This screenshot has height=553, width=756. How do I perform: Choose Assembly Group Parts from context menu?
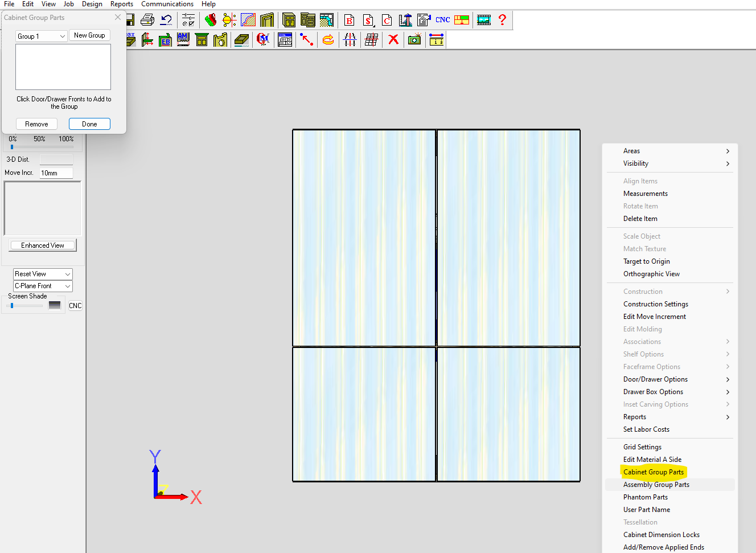[x=656, y=485]
